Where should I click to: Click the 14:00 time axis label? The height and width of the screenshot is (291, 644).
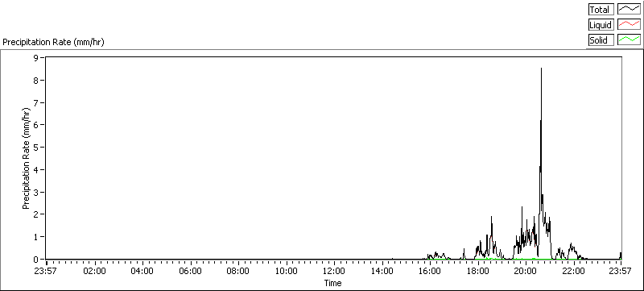[382, 272]
